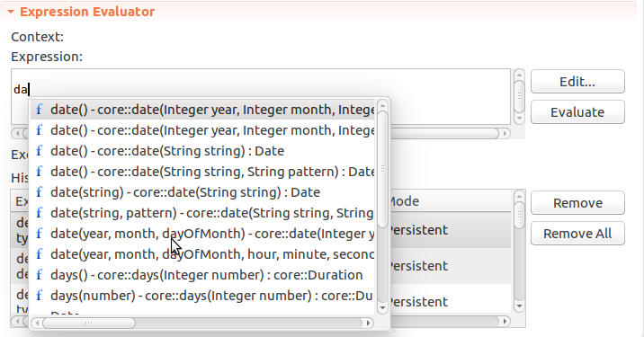The width and height of the screenshot is (644, 337).
Task: Click proposal list horizontal scrollbar left arrow
Action: 38,323
